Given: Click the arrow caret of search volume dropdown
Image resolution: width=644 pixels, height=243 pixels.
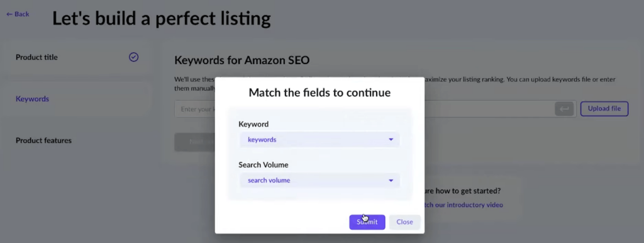Looking at the screenshot, I should (x=391, y=181).
